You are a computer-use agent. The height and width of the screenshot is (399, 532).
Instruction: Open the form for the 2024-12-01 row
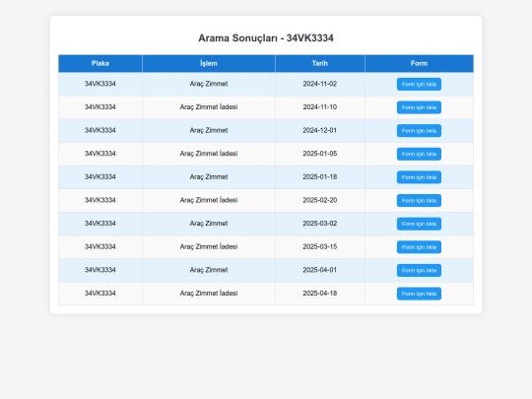tap(419, 131)
